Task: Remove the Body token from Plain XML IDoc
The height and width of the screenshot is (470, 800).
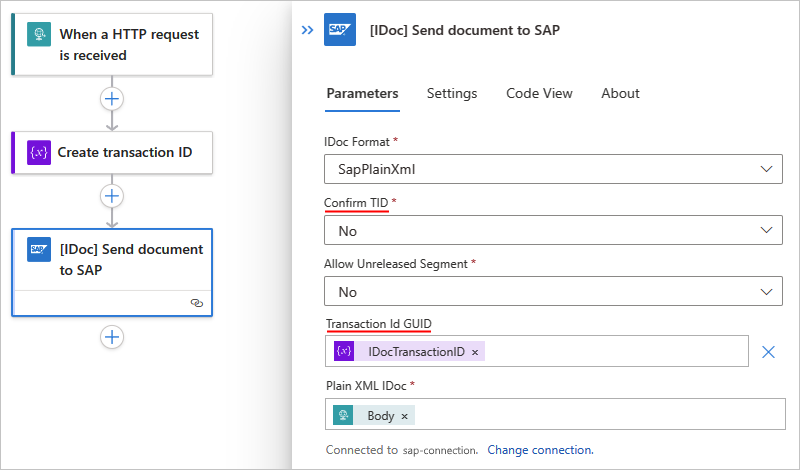Action: pos(404,416)
